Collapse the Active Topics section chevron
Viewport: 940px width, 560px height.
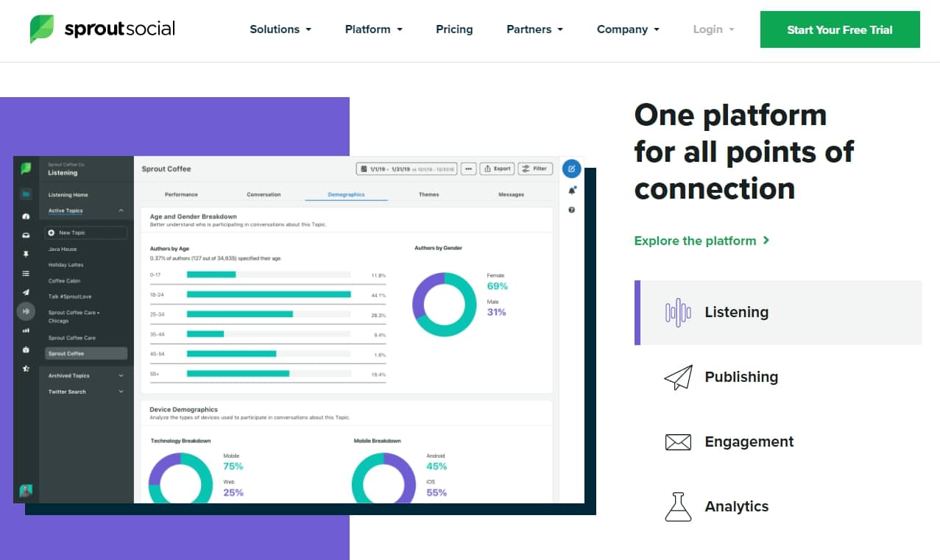(121, 211)
